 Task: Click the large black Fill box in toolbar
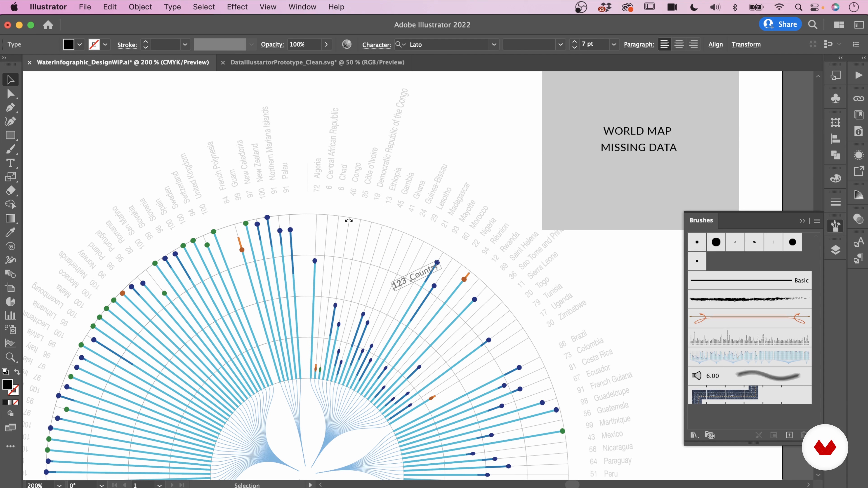[7, 384]
